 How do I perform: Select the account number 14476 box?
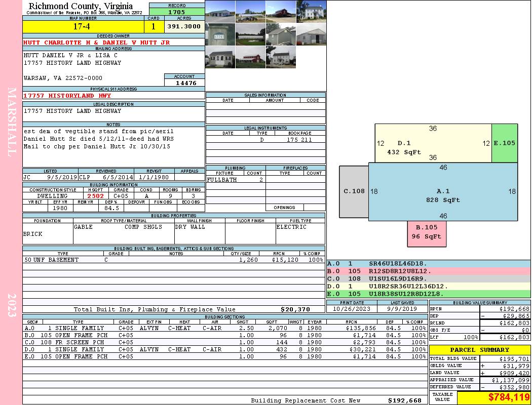pos(184,83)
